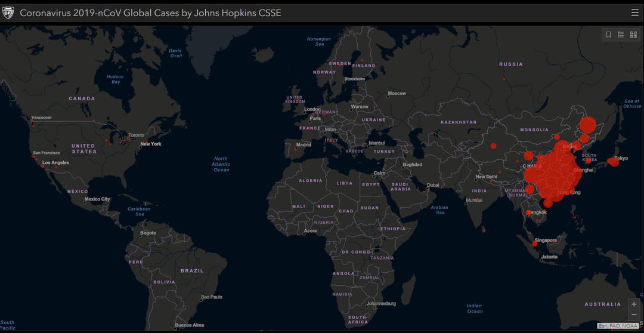Open the bookmarks widget icon
The image size is (644, 333).
click(609, 35)
